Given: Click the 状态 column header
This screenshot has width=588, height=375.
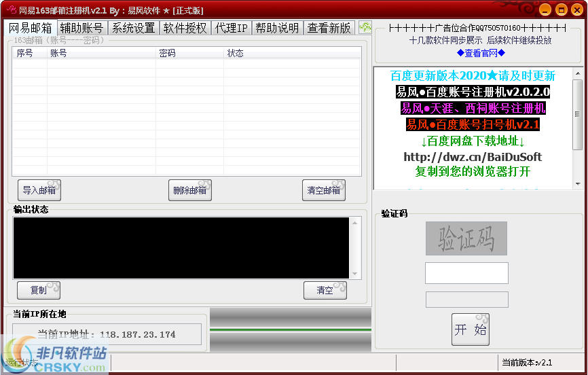Looking at the screenshot, I should click(x=292, y=53).
